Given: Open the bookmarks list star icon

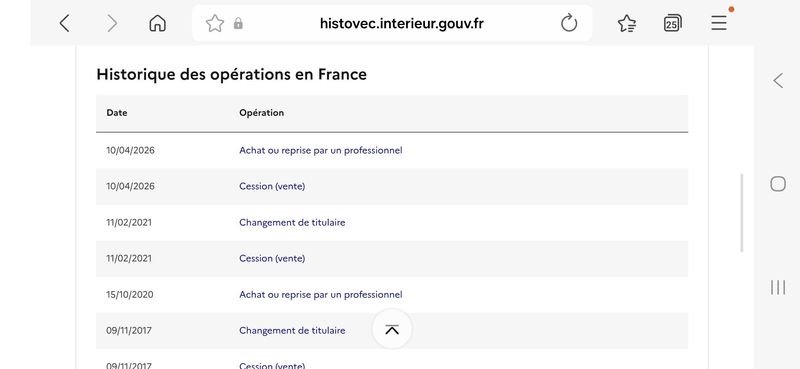Looking at the screenshot, I should pos(627,23).
